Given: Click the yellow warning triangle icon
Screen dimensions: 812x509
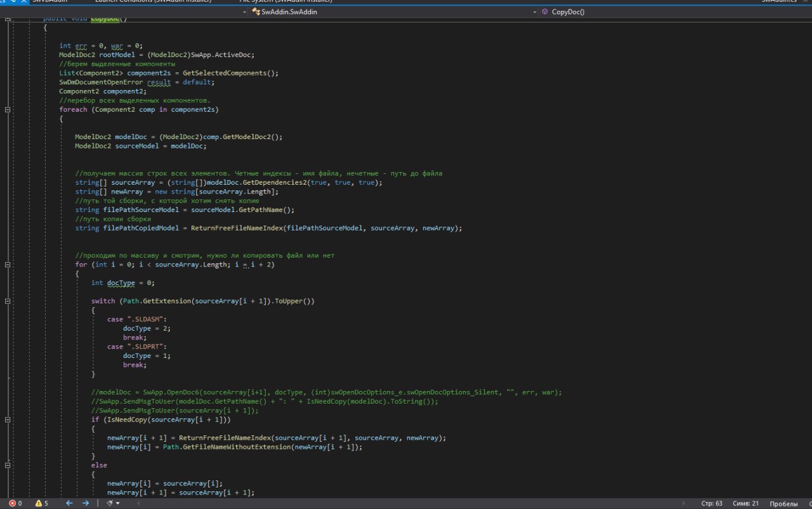Looking at the screenshot, I should pos(39,503).
